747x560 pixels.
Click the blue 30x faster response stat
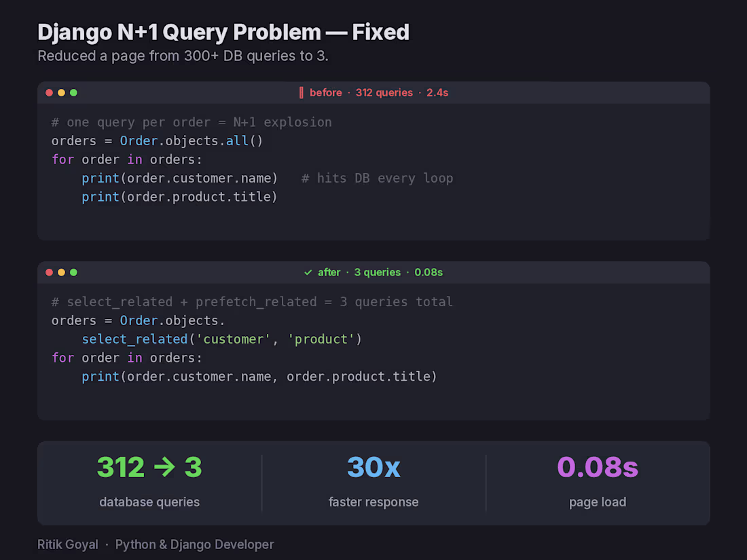point(373,467)
